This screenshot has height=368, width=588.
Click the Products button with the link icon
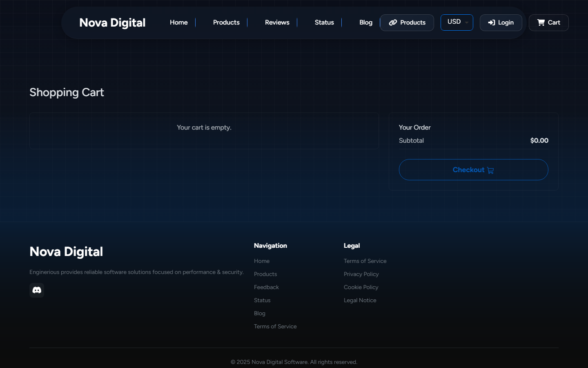tap(407, 22)
